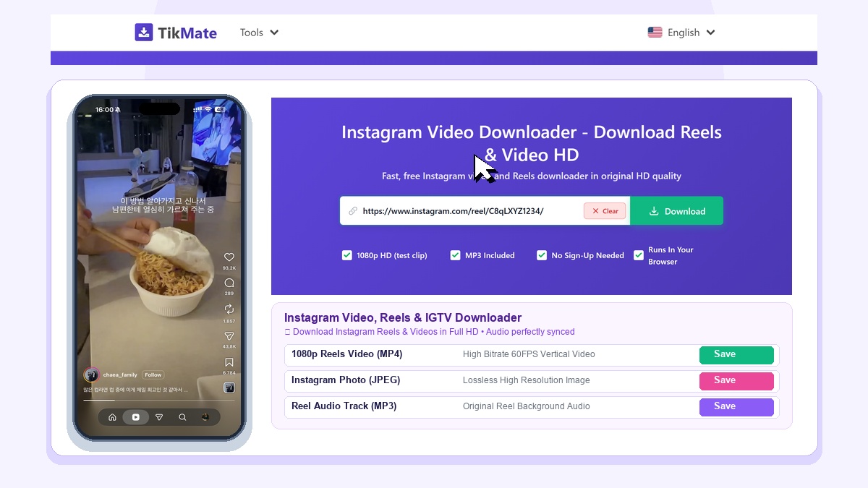868x488 pixels.
Task: Open chaea_family profile picture
Action: click(91, 374)
